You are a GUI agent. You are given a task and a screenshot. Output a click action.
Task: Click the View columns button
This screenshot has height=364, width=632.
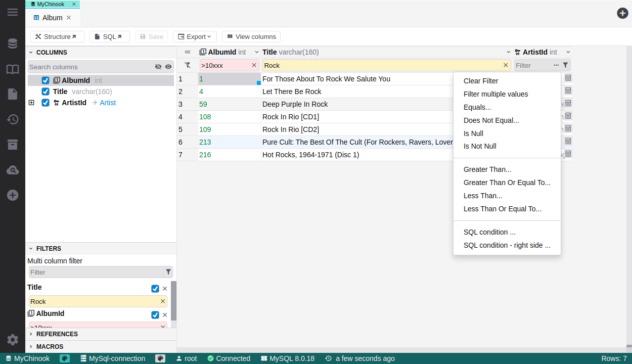251,37
